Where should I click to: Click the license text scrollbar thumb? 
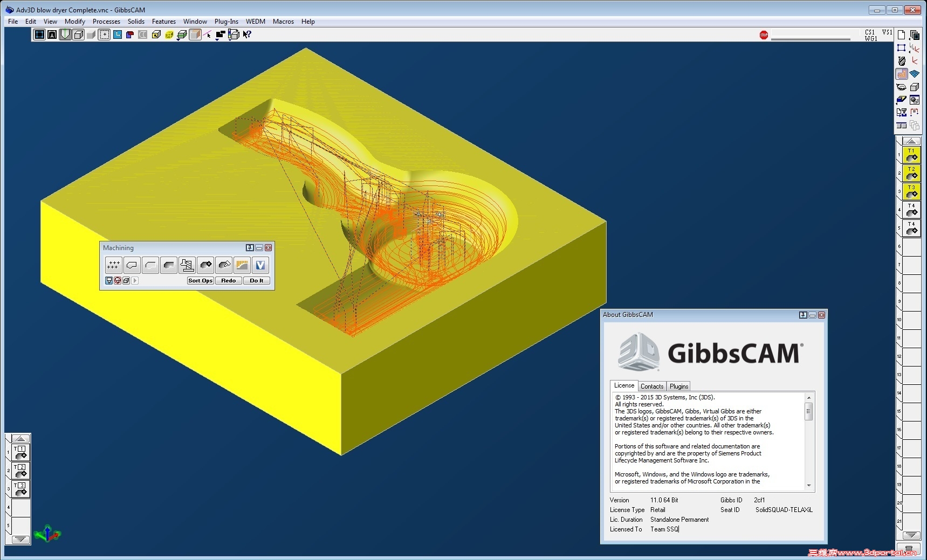808,411
